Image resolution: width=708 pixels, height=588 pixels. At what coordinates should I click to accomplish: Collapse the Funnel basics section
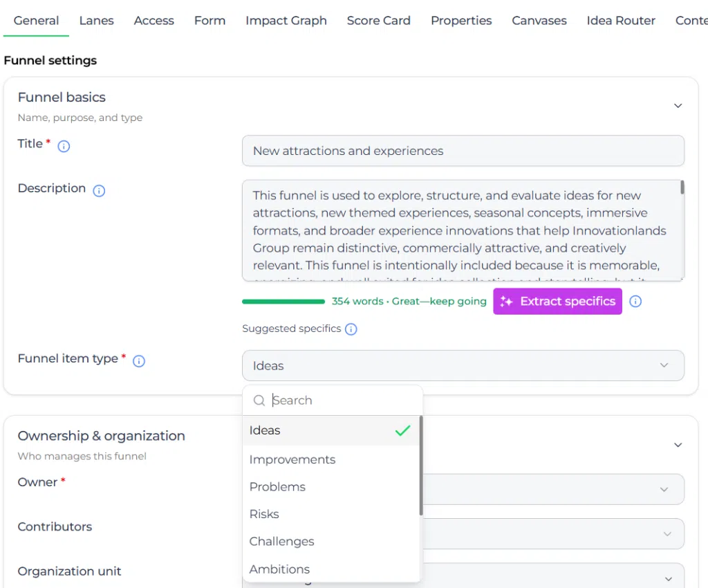(x=678, y=106)
